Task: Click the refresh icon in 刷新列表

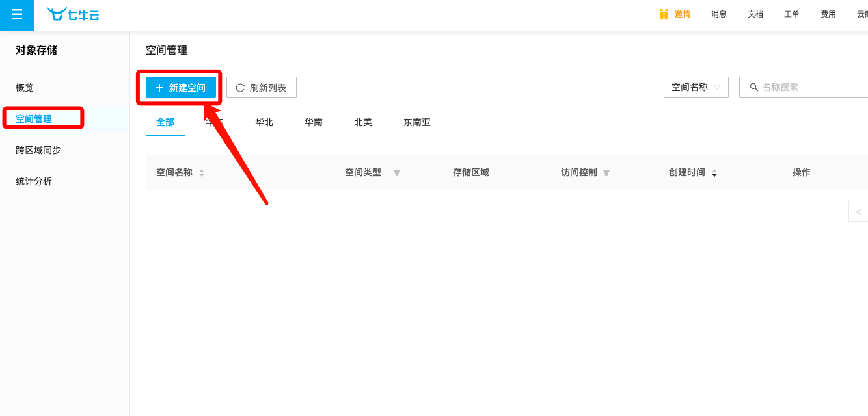Action: click(x=240, y=88)
